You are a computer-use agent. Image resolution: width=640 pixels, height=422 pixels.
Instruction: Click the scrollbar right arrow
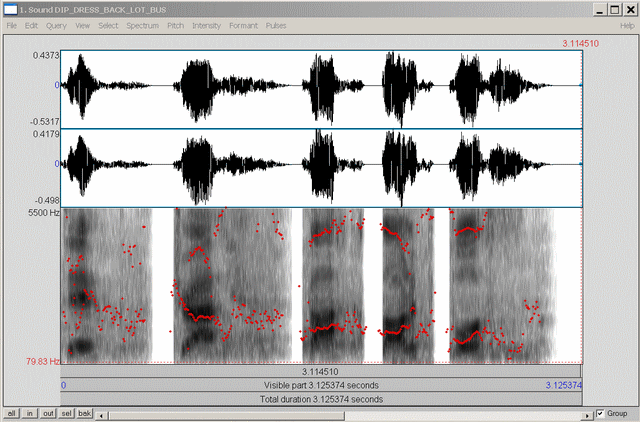pyautogui.click(x=585, y=413)
